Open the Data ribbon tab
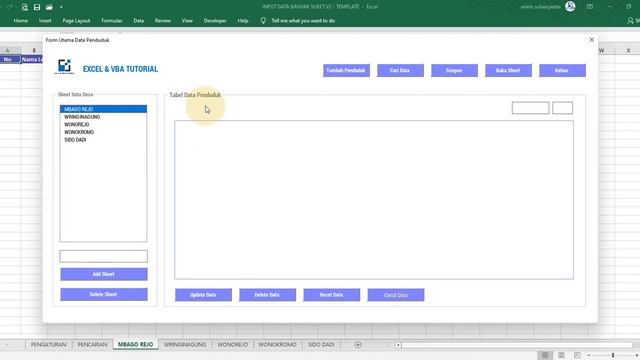640x360 pixels. pyautogui.click(x=138, y=20)
